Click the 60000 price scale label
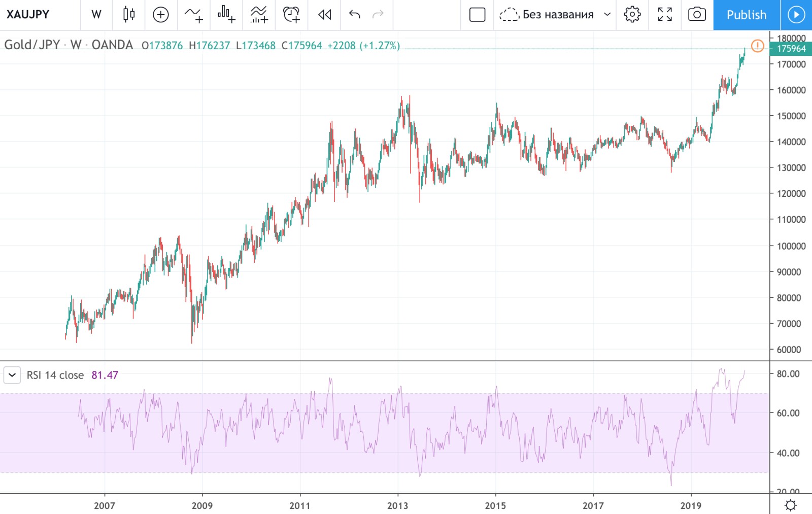The image size is (812, 514). pyautogui.click(x=789, y=350)
